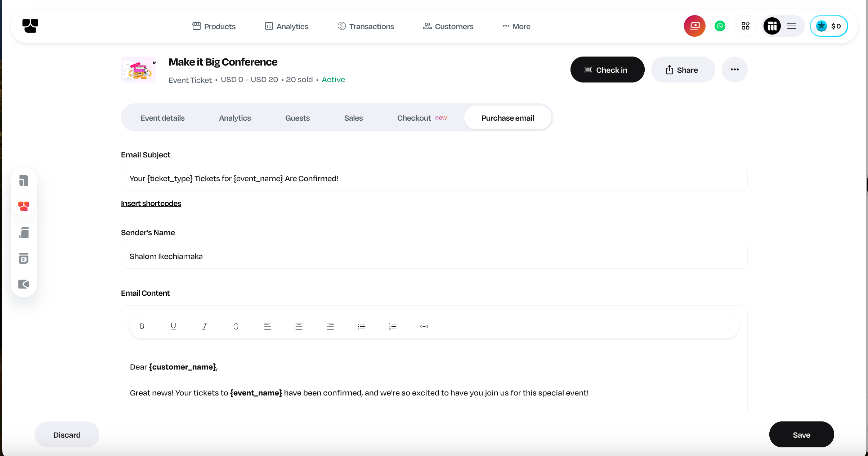The image size is (868, 456).
Task: Click into the Sender's Name field
Action: pyautogui.click(x=434, y=256)
